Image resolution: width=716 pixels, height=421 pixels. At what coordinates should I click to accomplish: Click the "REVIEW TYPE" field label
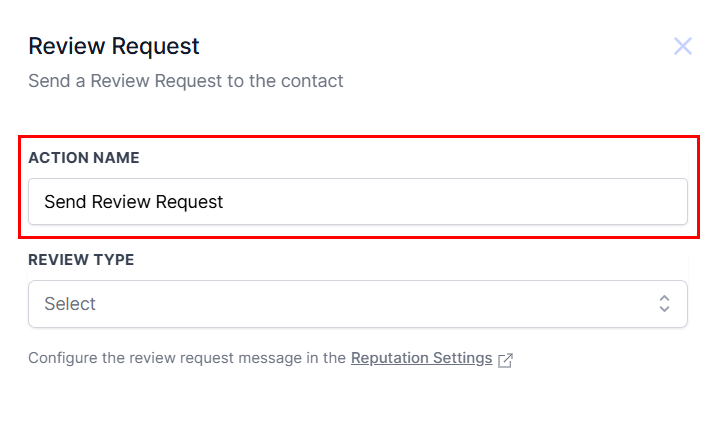click(x=81, y=260)
